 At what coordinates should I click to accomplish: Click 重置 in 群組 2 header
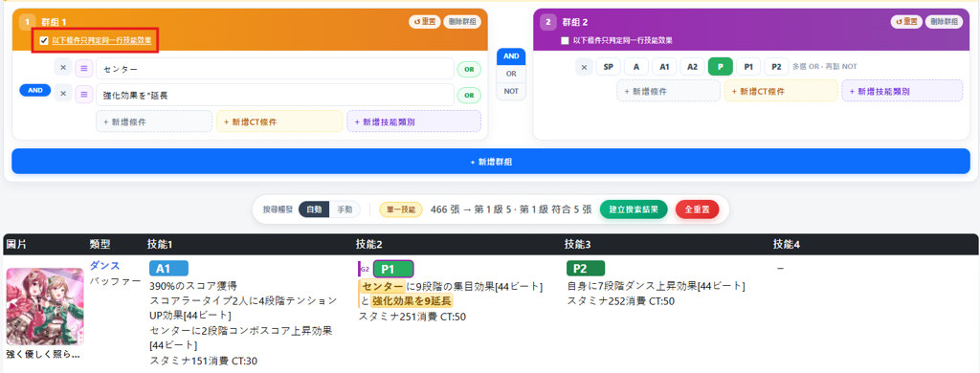tap(907, 22)
